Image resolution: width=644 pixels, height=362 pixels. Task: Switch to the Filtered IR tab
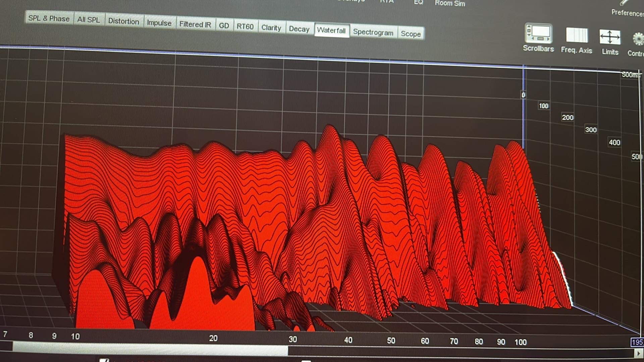coord(195,24)
